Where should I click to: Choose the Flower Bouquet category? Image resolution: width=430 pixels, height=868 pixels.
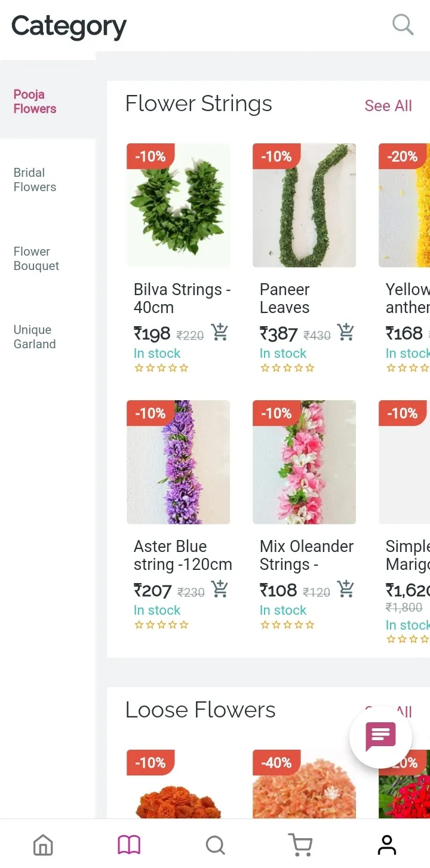pyautogui.click(x=36, y=259)
